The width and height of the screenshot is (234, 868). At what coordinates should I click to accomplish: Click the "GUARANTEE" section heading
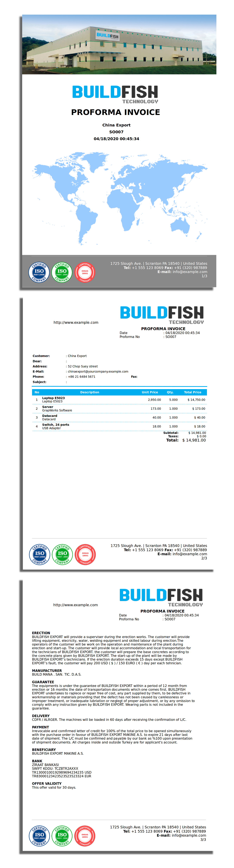43,682
